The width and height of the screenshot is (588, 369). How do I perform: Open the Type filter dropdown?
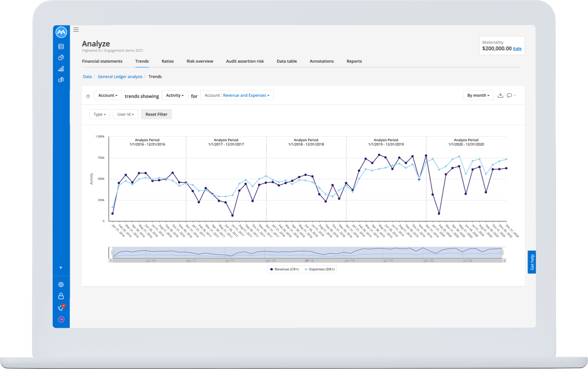(x=100, y=114)
